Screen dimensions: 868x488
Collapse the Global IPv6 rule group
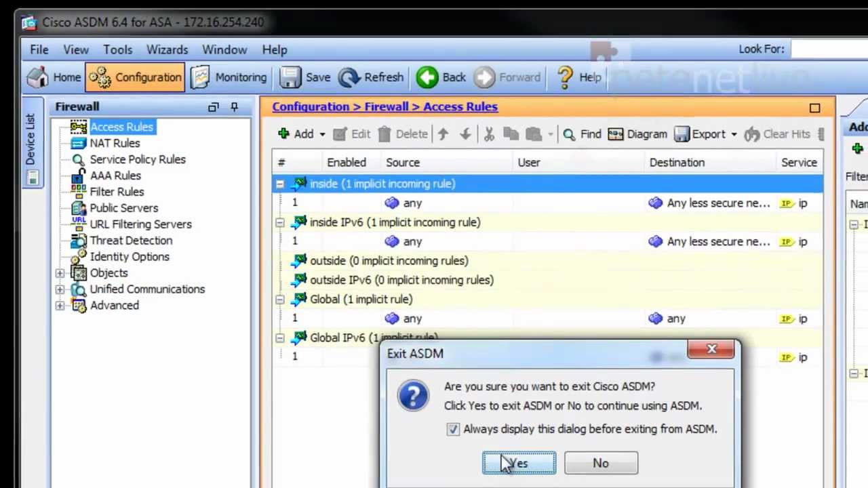pos(279,338)
